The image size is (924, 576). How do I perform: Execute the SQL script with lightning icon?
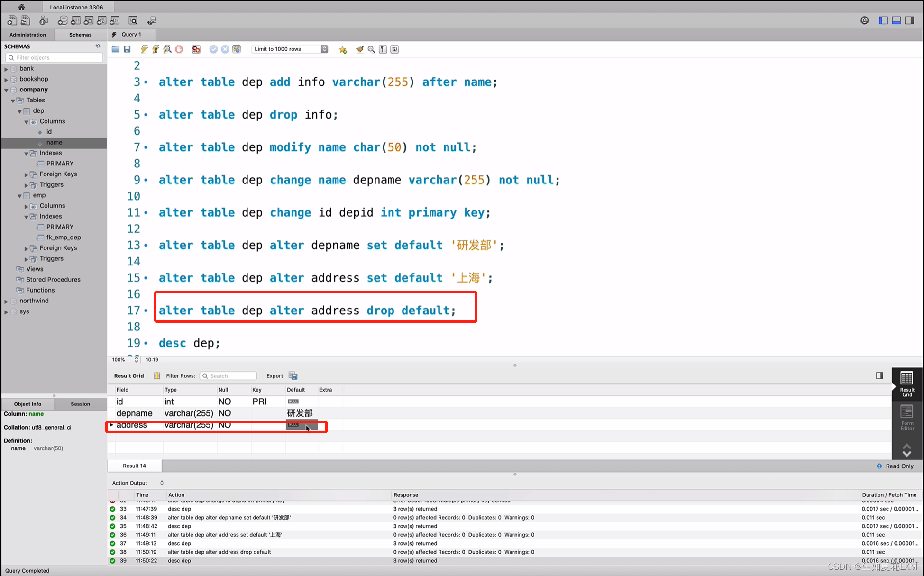[144, 49]
